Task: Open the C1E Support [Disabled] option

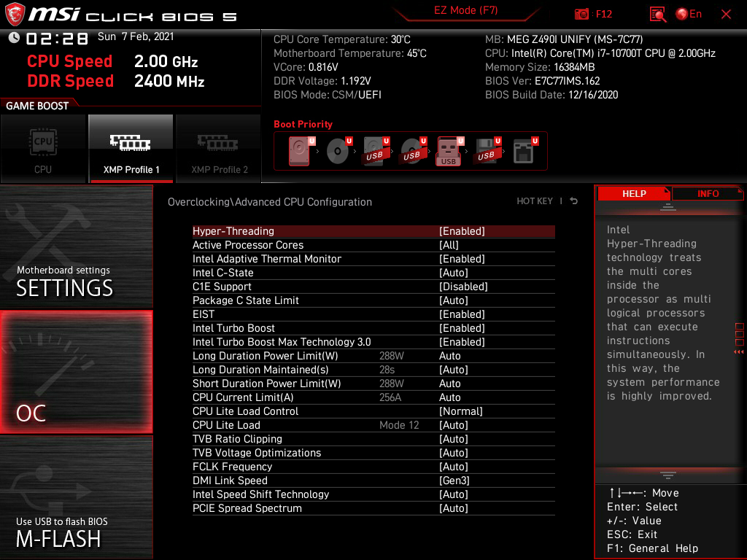Action: (x=463, y=287)
